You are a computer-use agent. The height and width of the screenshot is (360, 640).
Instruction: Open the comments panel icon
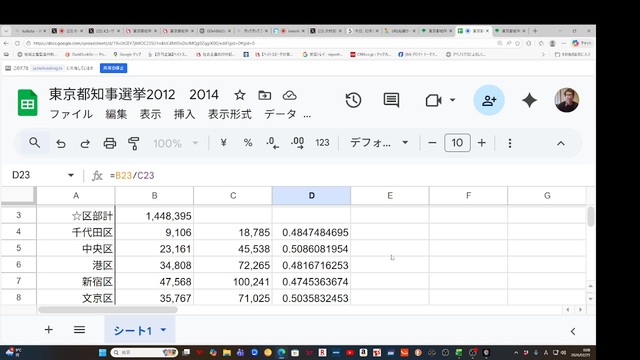click(x=391, y=100)
